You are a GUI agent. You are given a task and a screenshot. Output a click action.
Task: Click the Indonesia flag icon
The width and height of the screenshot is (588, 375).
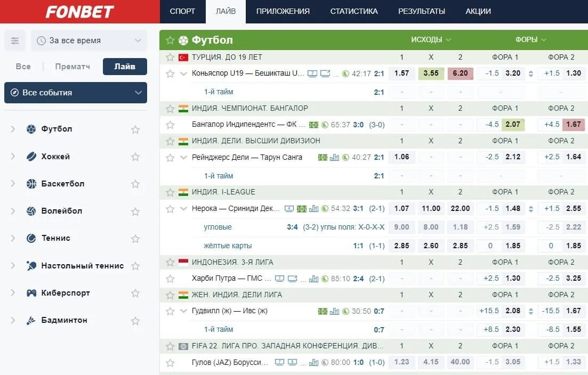coord(183,262)
